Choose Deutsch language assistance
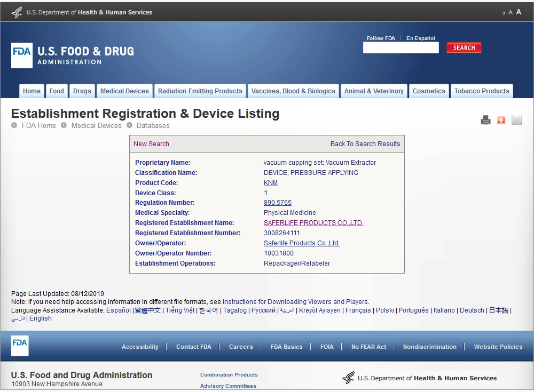This screenshot has height=392, width=534. coord(472,310)
